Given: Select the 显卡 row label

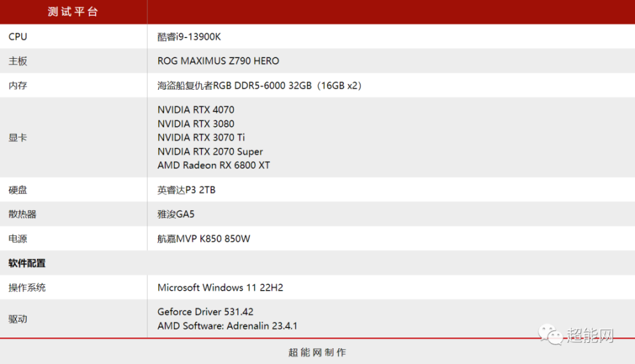Looking at the screenshot, I should click(x=18, y=137).
